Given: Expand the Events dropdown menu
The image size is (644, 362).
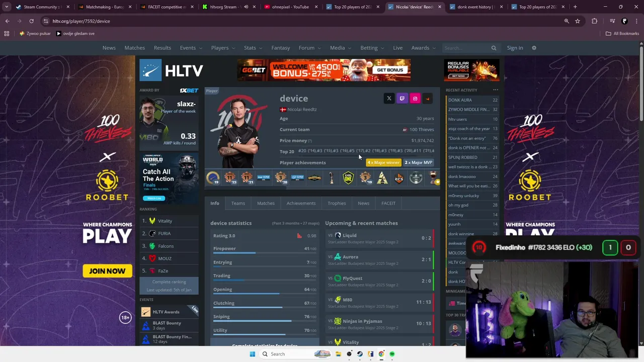Looking at the screenshot, I should pos(191,48).
